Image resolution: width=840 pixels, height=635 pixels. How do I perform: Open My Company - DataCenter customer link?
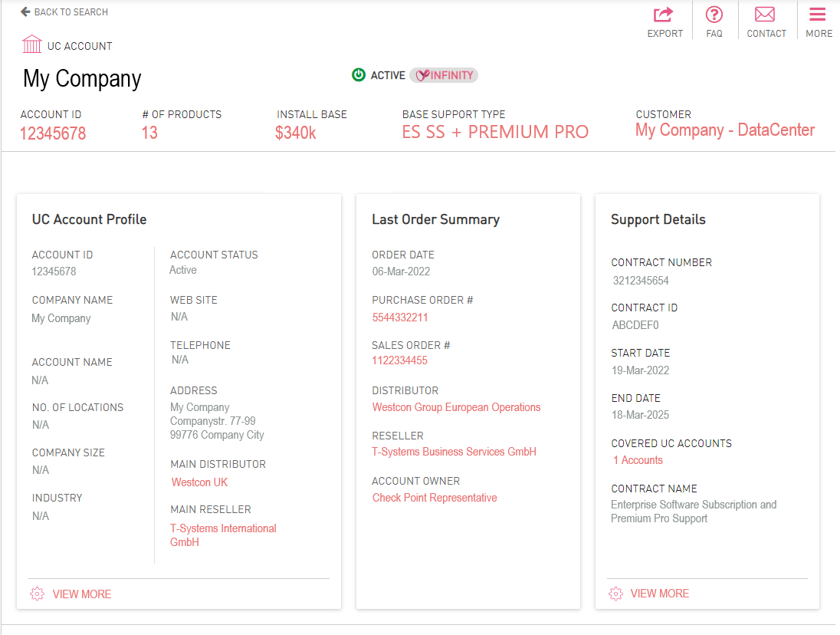point(724,130)
